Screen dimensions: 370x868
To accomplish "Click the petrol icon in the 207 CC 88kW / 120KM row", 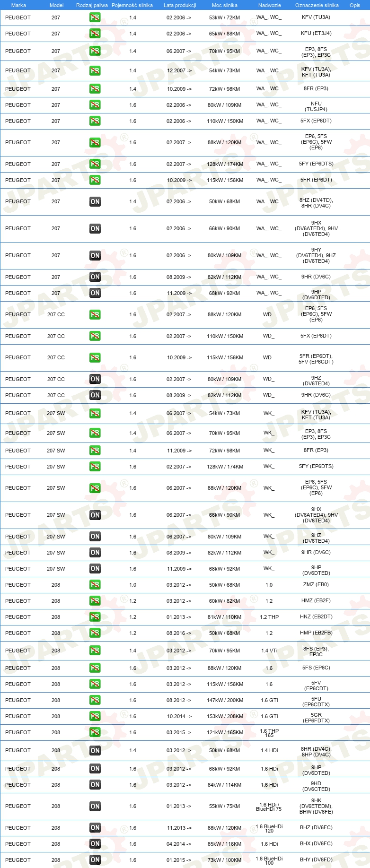I will coord(95,315).
